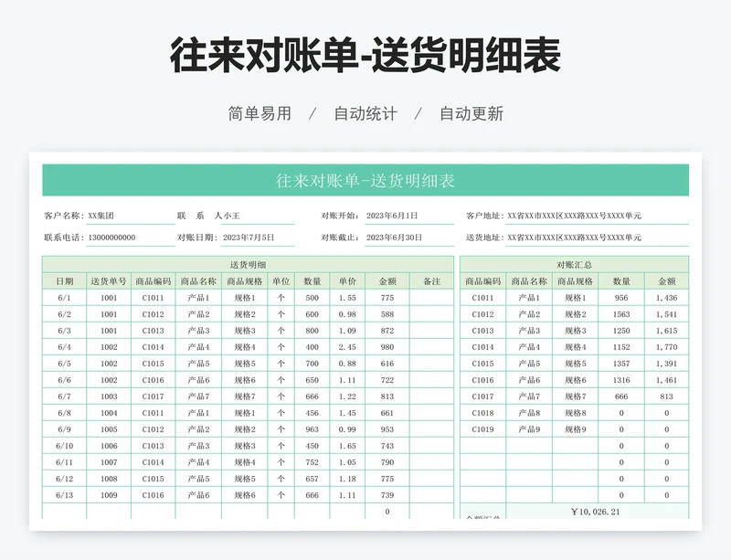Click the start date 2023年6月1日
Viewport: 731px width, 560px height.
tap(408, 216)
